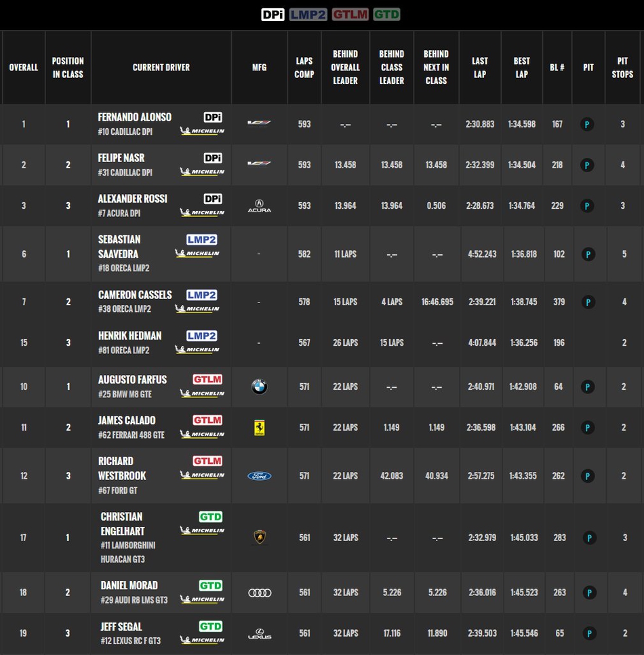The width and height of the screenshot is (644, 655).
Task: Select driver name Jeff Segal
Action: [121, 627]
